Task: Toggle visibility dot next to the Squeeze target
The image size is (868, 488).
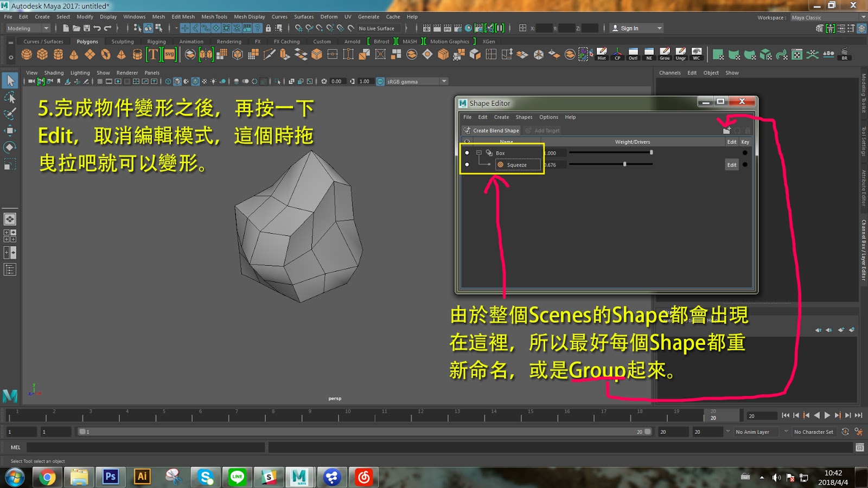Action: tap(467, 165)
